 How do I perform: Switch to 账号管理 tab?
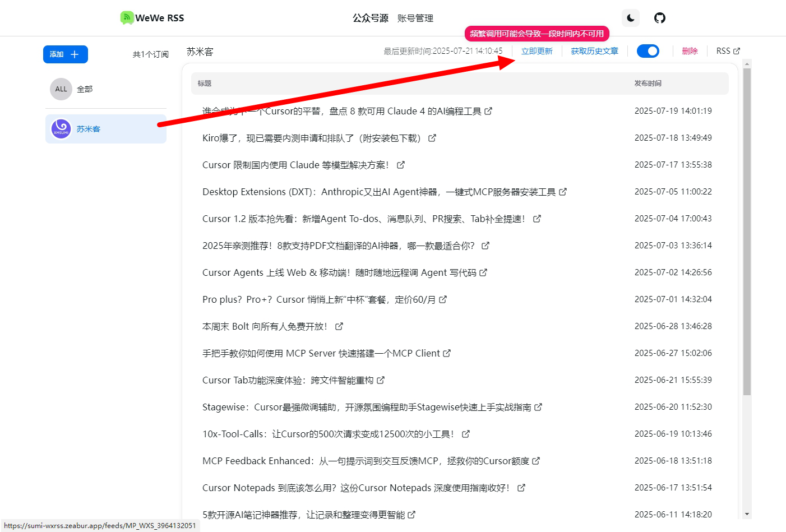point(415,18)
